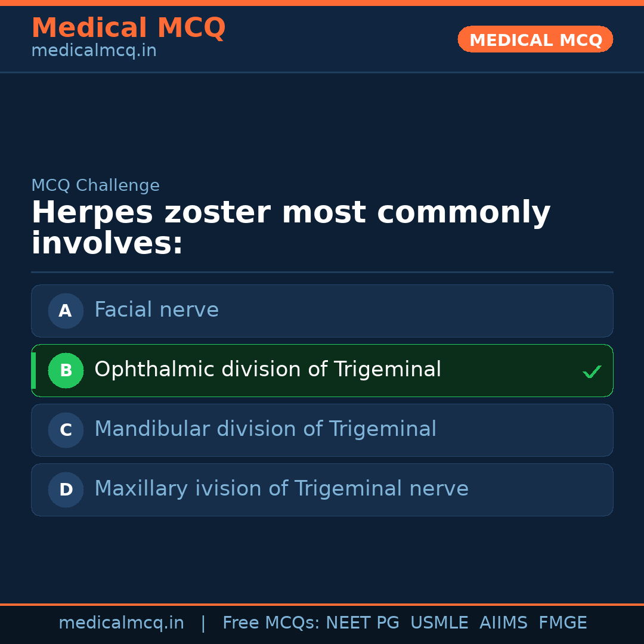
Task: Click the MCQ Challenge label
Action: click(95, 186)
